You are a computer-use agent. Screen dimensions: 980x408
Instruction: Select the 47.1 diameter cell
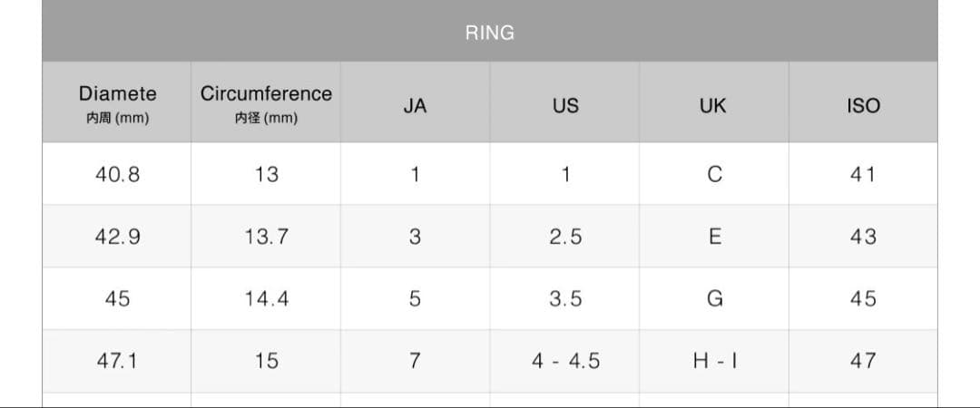pyautogui.click(x=117, y=361)
